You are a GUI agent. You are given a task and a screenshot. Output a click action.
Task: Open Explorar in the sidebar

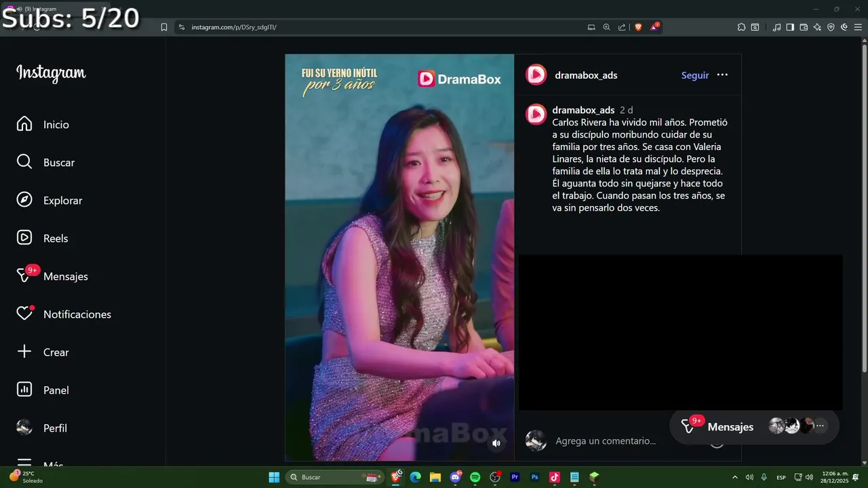point(50,201)
